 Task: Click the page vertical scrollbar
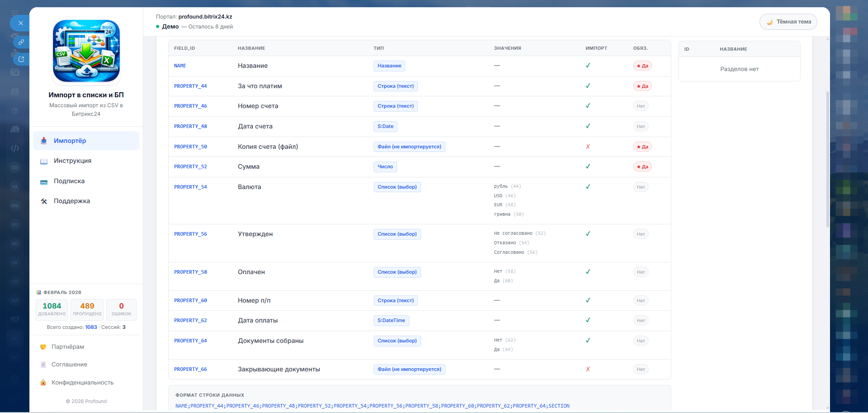click(827, 158)
